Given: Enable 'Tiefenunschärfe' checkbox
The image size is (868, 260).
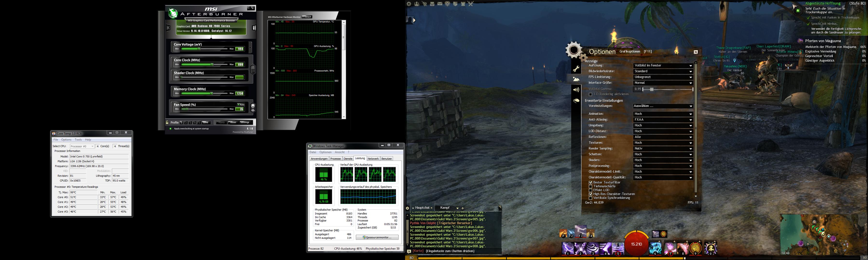Looking at the screenshot, I should pos(590,186).
